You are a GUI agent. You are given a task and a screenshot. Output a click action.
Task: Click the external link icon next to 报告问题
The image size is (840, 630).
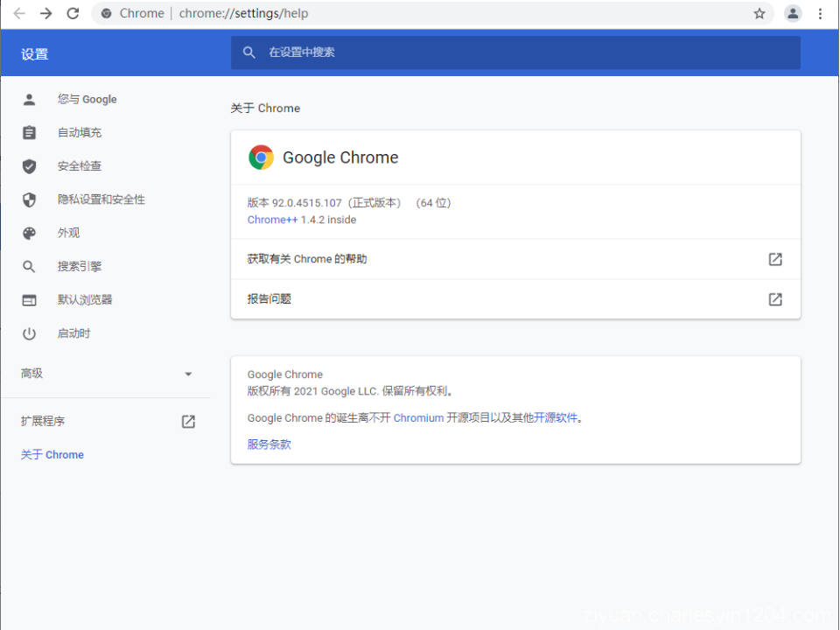(x=775, y=299)
